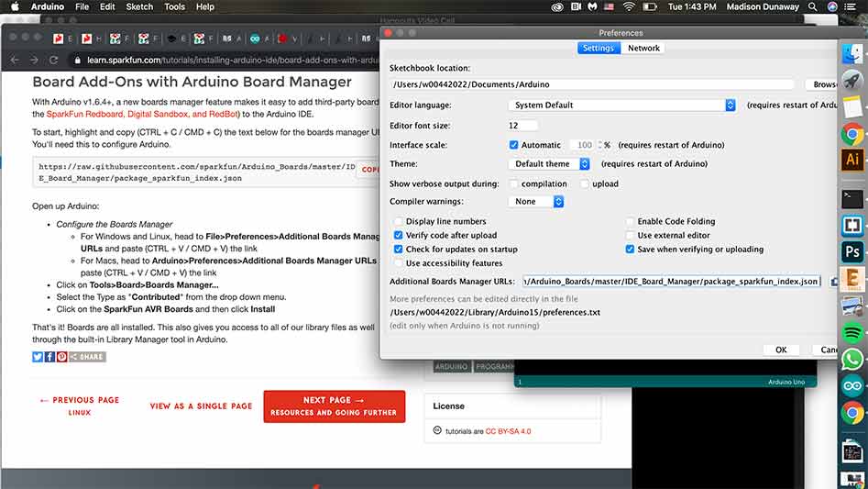Open File menu
Screen dimensions: 868x489
coord(82,6)
